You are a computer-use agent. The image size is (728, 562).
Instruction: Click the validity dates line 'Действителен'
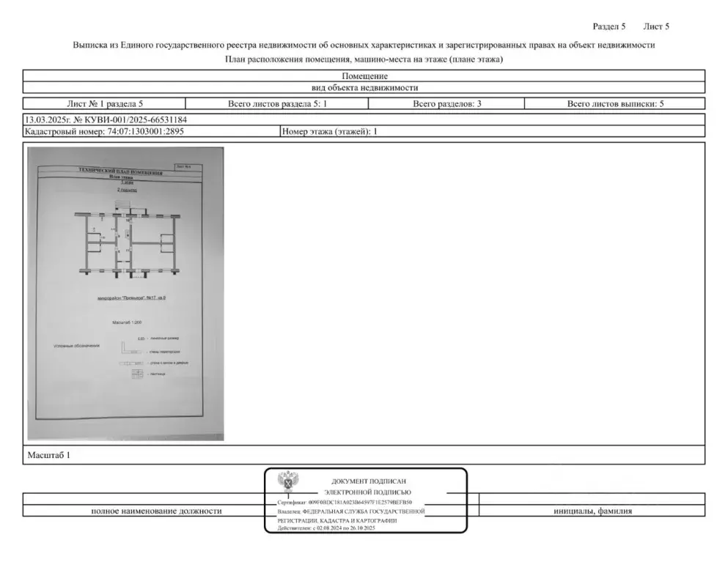(x=326, y=528)
